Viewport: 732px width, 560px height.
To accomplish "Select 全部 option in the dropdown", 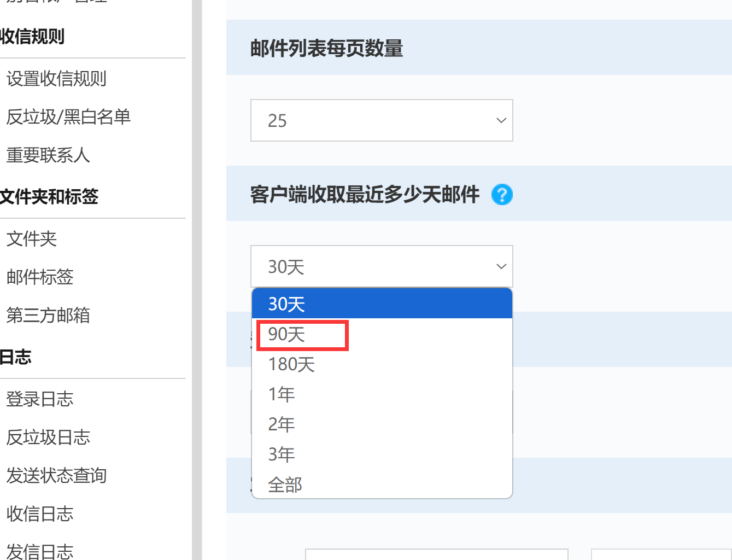I will coord(382,485).
